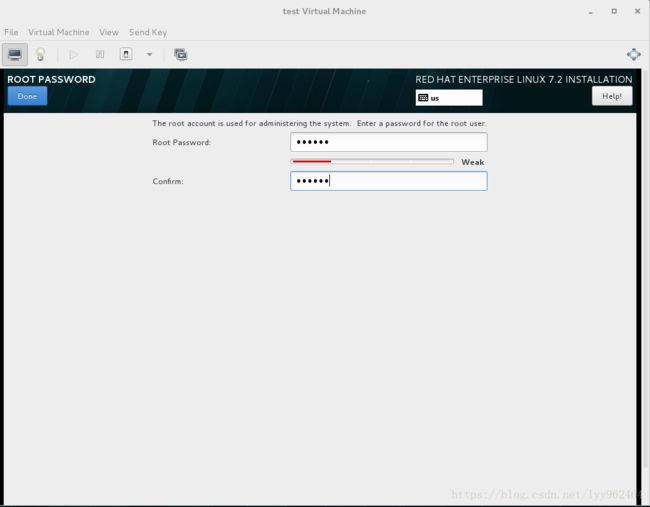Switch to fullscreen view icon

(633, 54)
